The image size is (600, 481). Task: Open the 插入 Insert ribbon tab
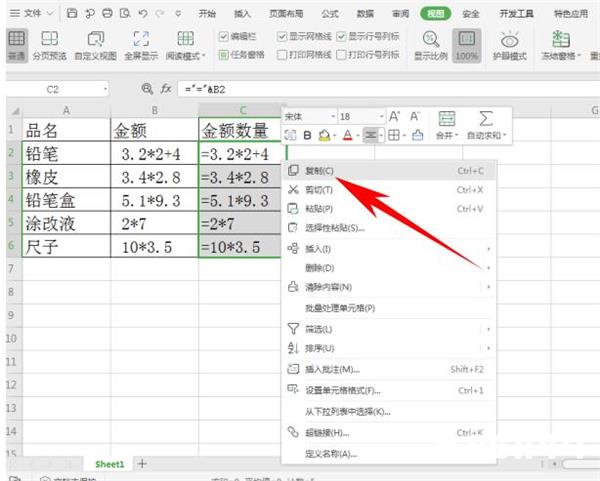[x=242, y=14]
